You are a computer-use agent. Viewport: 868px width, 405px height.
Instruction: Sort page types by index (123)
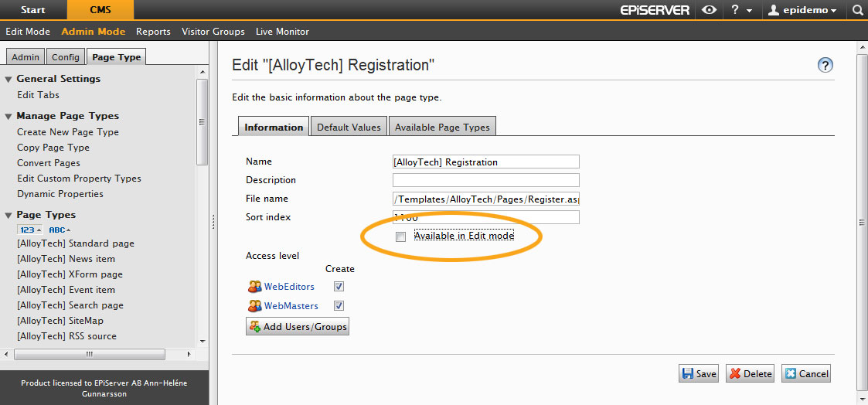pyautogui.click(x=29, y=230)
